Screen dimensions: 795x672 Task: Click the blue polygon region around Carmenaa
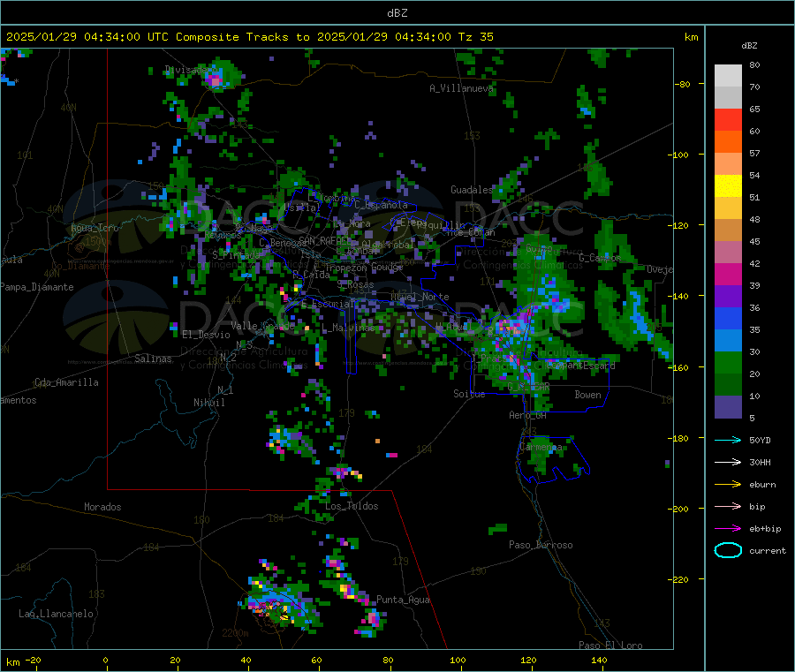pos(553,460)
